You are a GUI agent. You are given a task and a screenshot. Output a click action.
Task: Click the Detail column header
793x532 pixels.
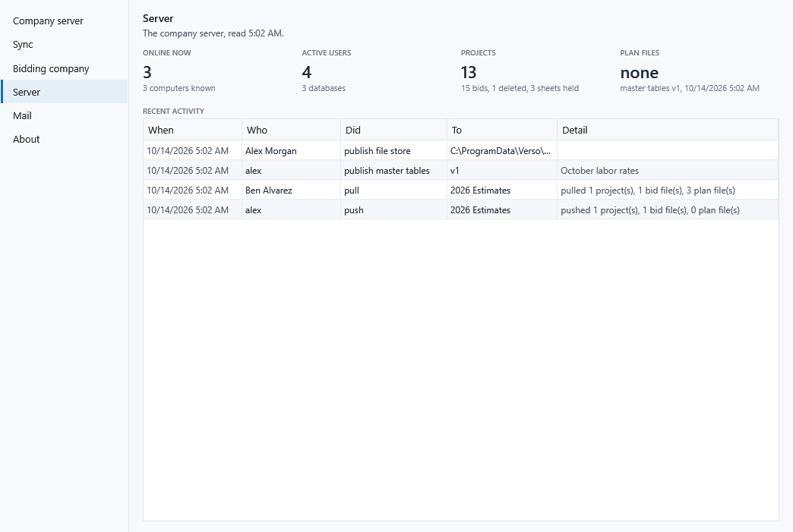point(668,130)
